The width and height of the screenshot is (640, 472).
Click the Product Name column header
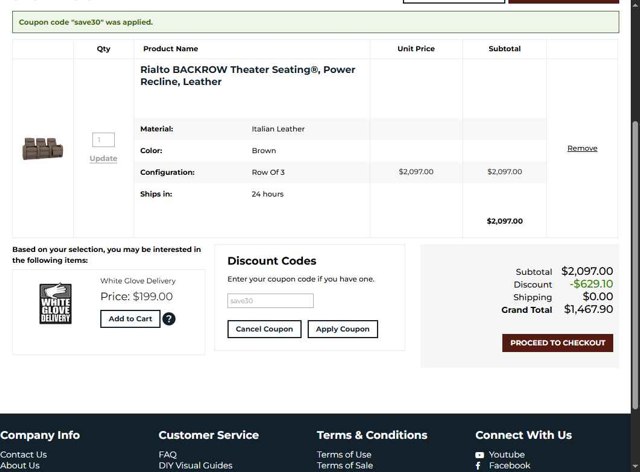tap(170, 49)
